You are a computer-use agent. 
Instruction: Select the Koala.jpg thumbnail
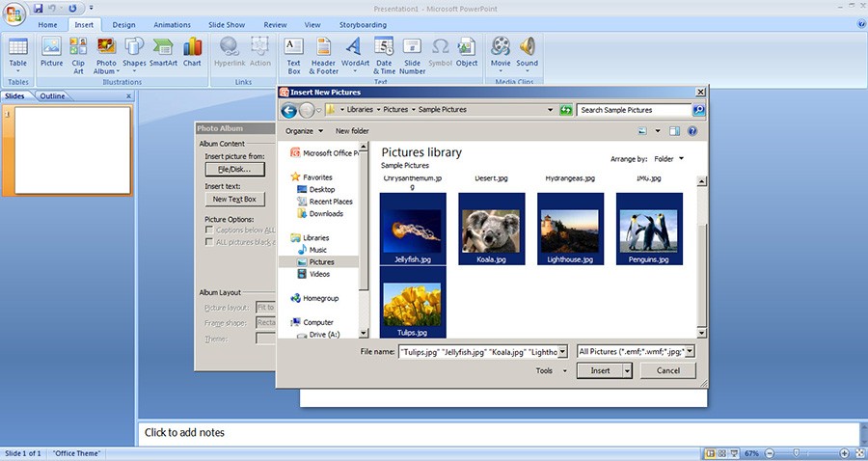coord(492,229)
